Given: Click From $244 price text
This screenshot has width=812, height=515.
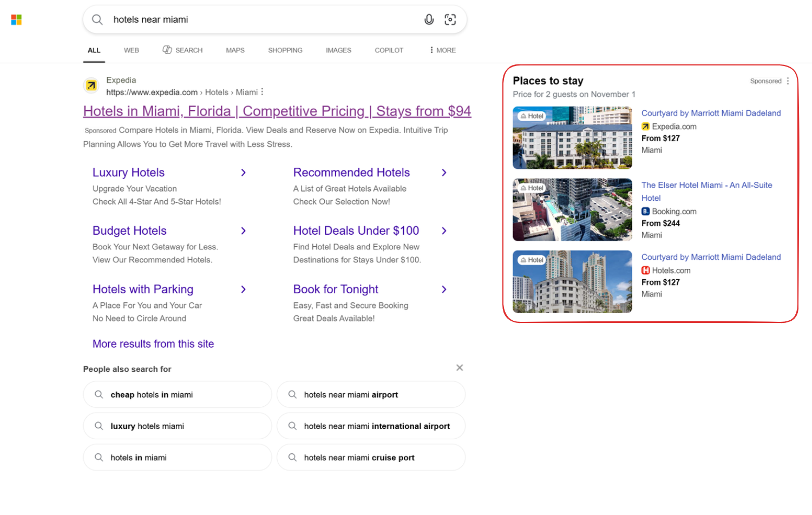Looking at the screenshot, I should (660, 223).
